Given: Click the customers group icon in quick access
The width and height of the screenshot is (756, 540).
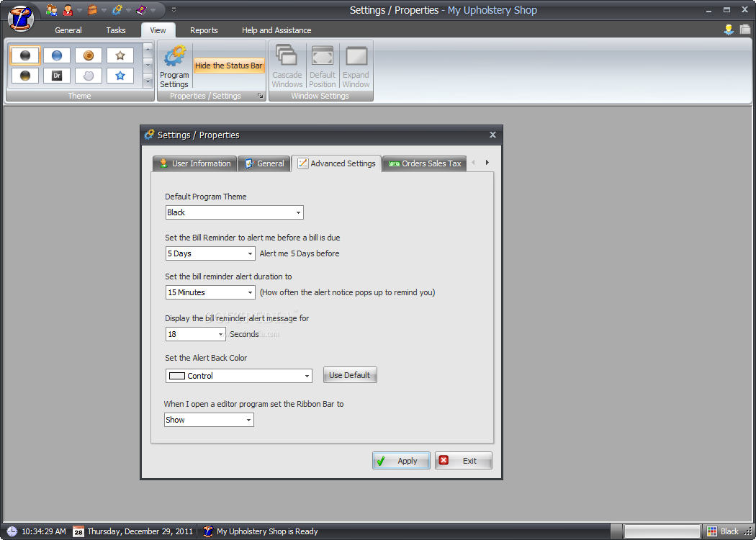Looking at the screenshot, I should click(52, 9).
